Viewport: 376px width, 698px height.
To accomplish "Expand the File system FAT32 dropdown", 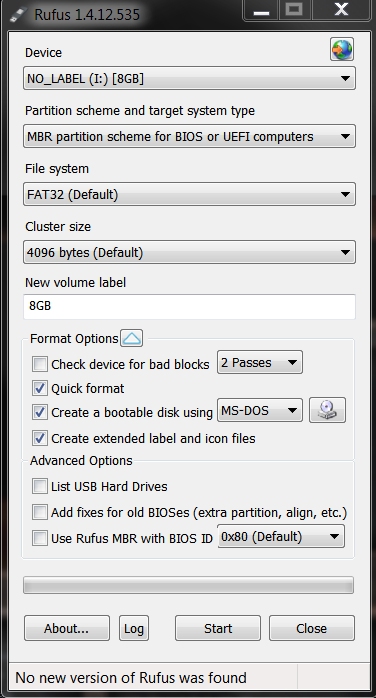I will [x=189, y=194].
